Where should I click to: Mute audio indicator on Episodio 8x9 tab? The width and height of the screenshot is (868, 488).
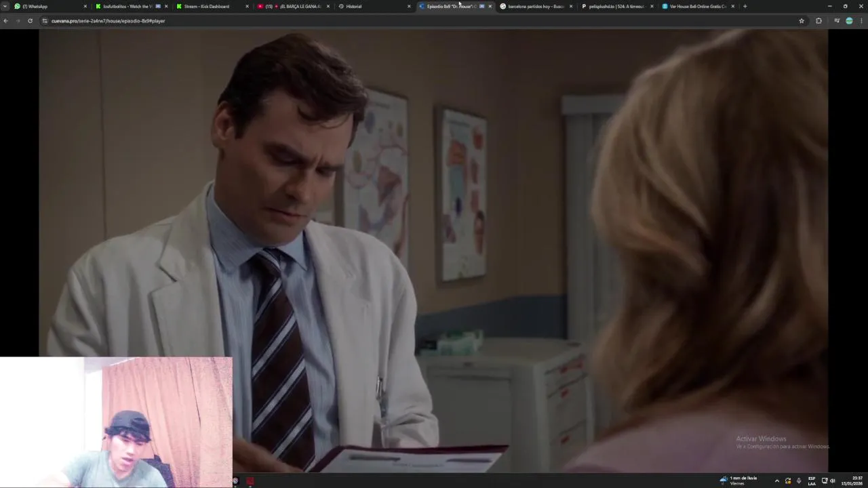pos(482,6)
